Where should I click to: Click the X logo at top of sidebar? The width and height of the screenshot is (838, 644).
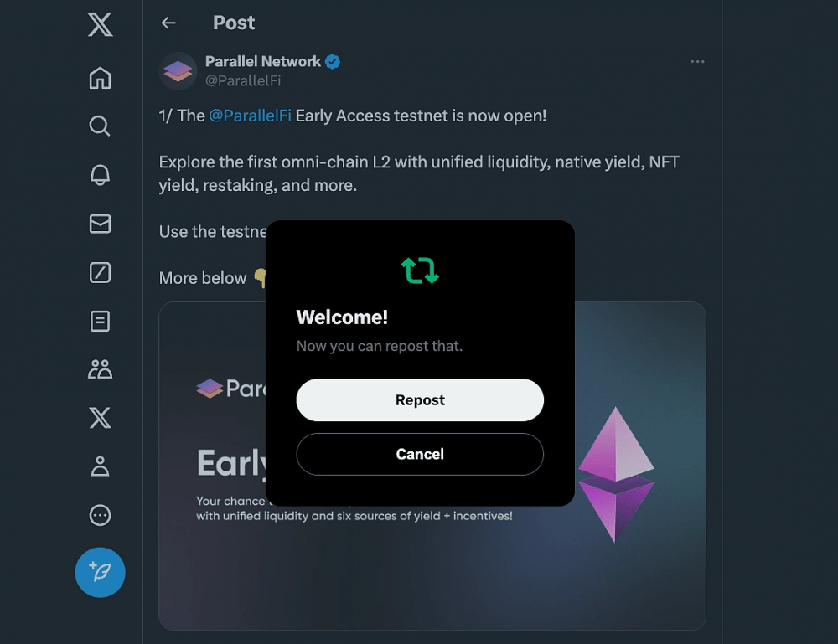pyautogui.click(x=100, y=24)
